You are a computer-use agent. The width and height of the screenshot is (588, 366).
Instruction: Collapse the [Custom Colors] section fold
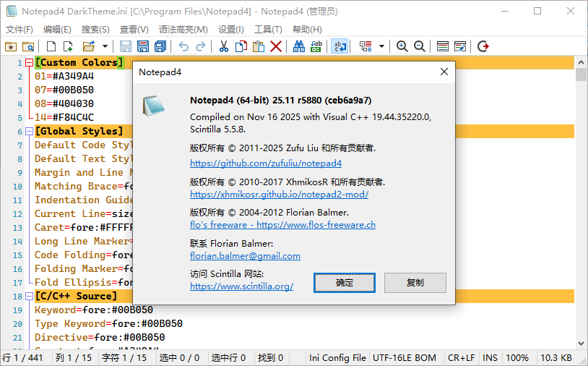coord(29,63)
